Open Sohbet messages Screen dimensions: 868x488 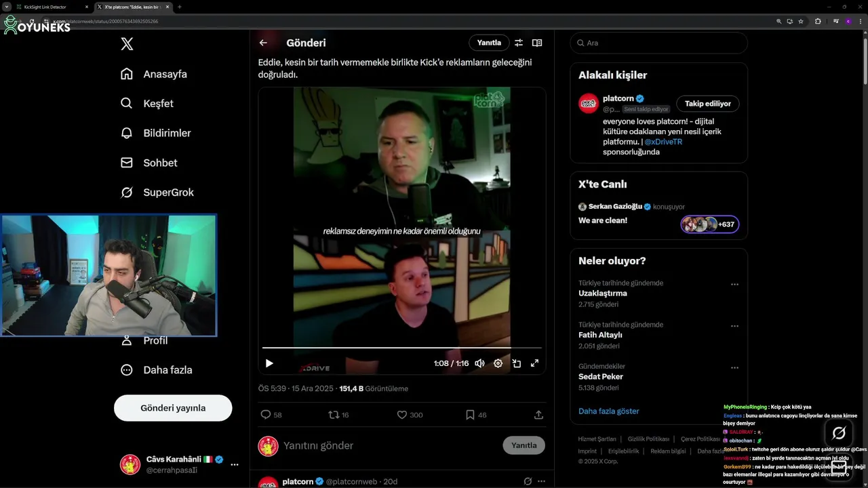point(149,163)
